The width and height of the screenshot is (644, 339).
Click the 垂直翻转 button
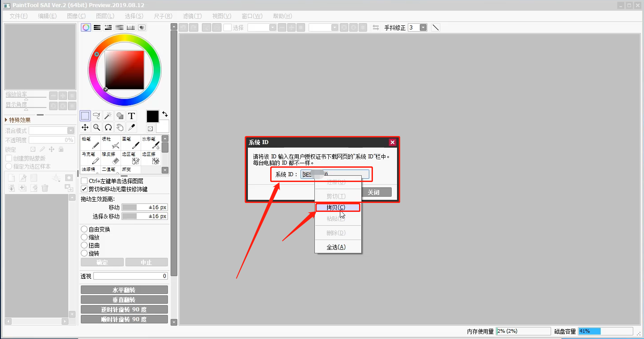pos(124,300)
